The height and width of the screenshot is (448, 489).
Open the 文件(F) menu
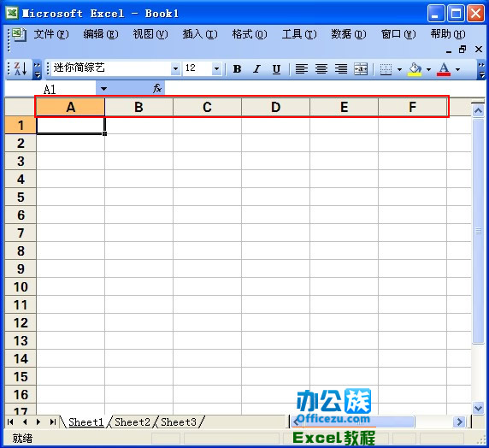coord(50,34)
